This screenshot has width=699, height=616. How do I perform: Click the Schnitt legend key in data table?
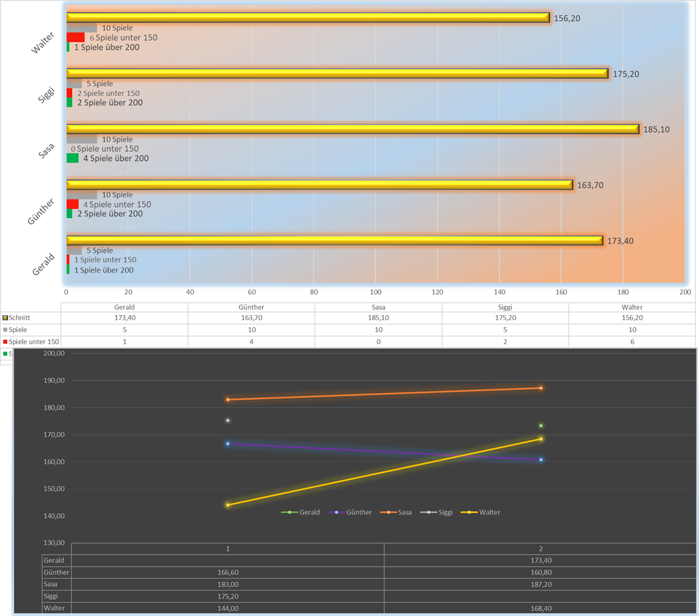tap(6, 318)
